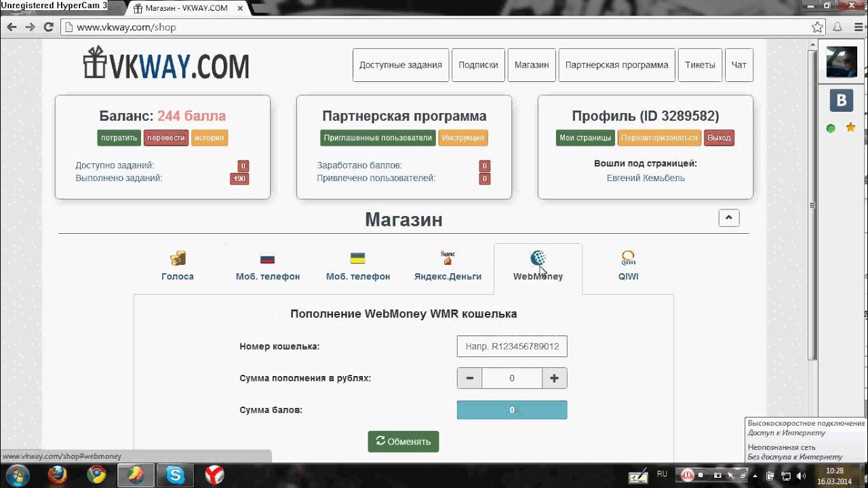Click the Обменять exchange button
The width and height of the screenshot is (868, 488).
[403, 441]
